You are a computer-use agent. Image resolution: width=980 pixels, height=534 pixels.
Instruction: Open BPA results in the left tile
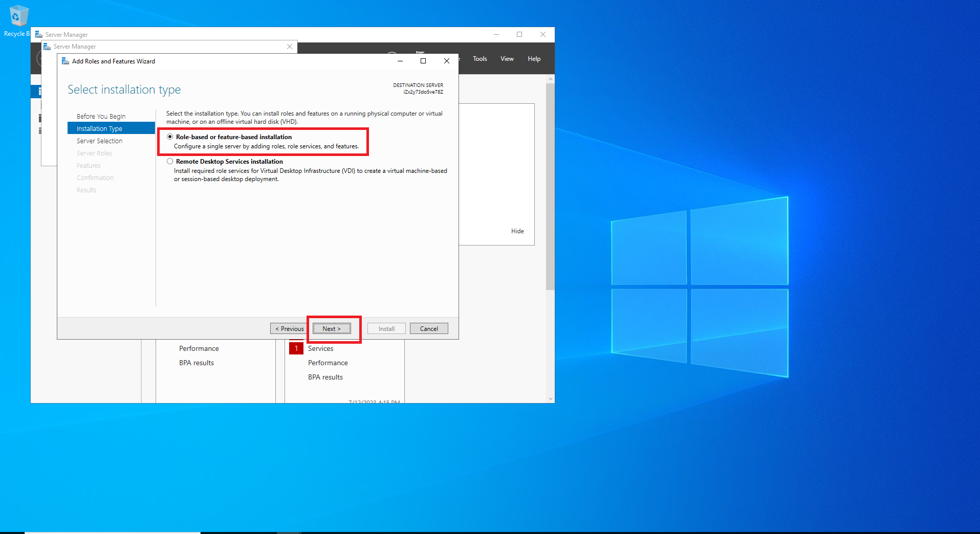click(x=197, y=363)
